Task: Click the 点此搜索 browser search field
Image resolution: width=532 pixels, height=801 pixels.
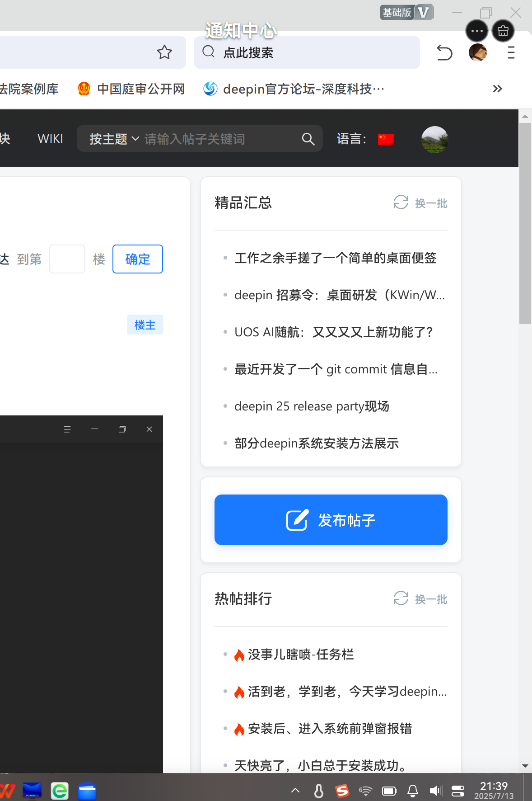Action: click(307, 52)
